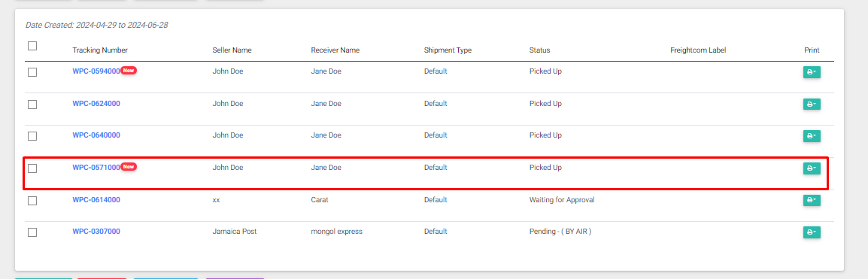868x279 pixels.
Task: Click Jane Doe in WPC-0594000 row
Action: pyautogui.click(x=326, y=71)
